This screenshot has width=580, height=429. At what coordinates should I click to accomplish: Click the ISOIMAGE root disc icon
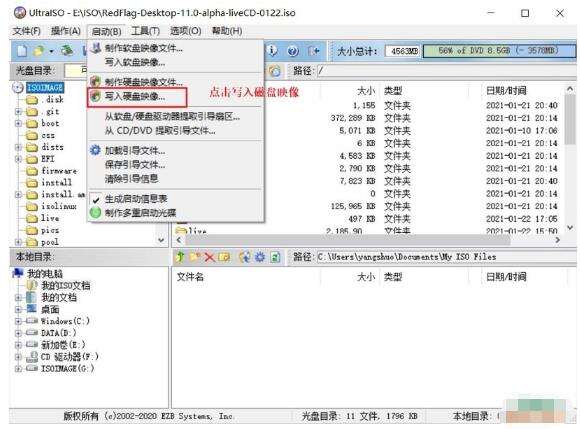click(x=18, y=88)
